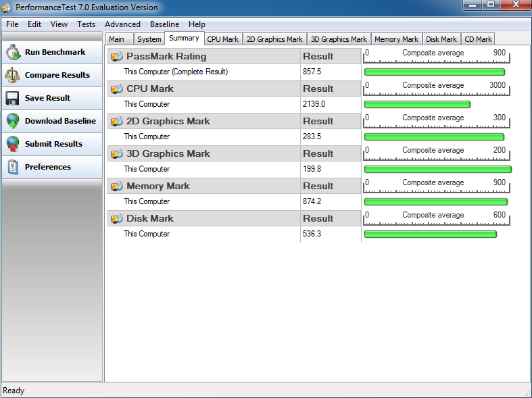Open the View menu
This screenshot has width=532, height=398.
click(59, 24)
